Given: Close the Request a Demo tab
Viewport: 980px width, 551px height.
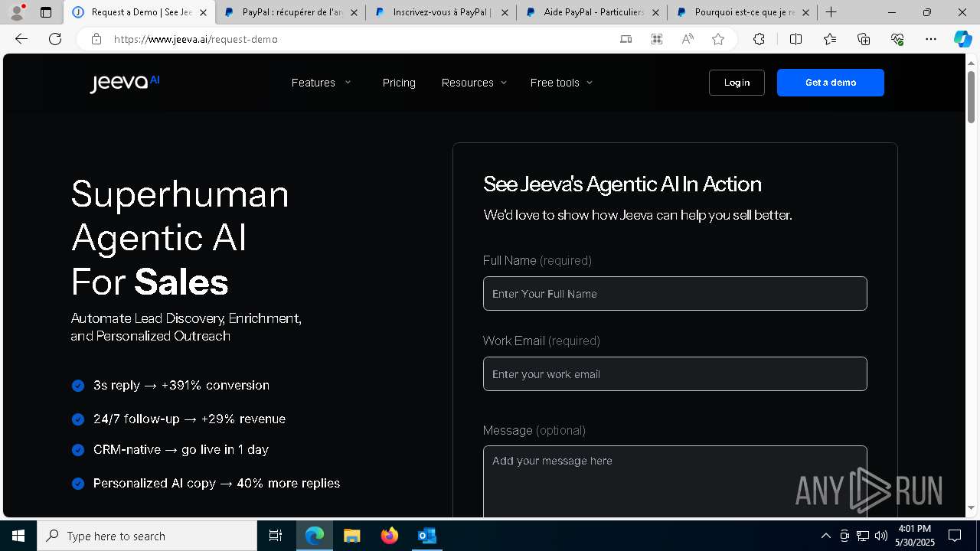Looking at the screenshot, I should [203, 12].
